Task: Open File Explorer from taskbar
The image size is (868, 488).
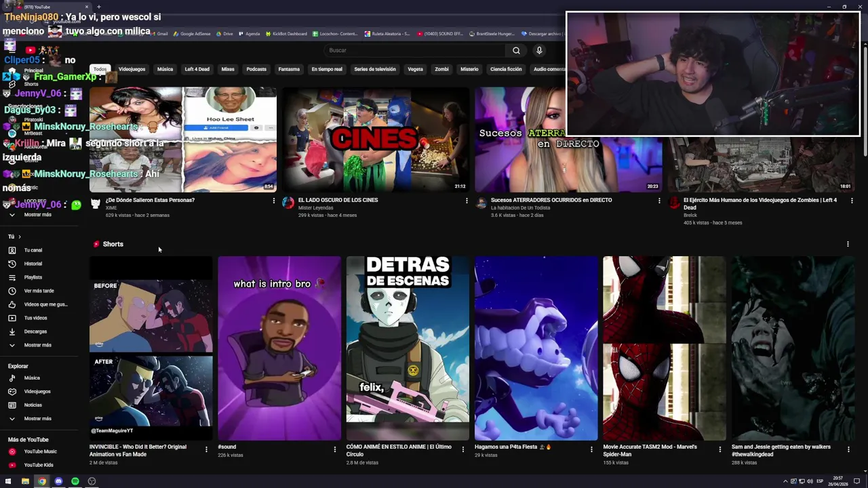Action: [25, 481]
